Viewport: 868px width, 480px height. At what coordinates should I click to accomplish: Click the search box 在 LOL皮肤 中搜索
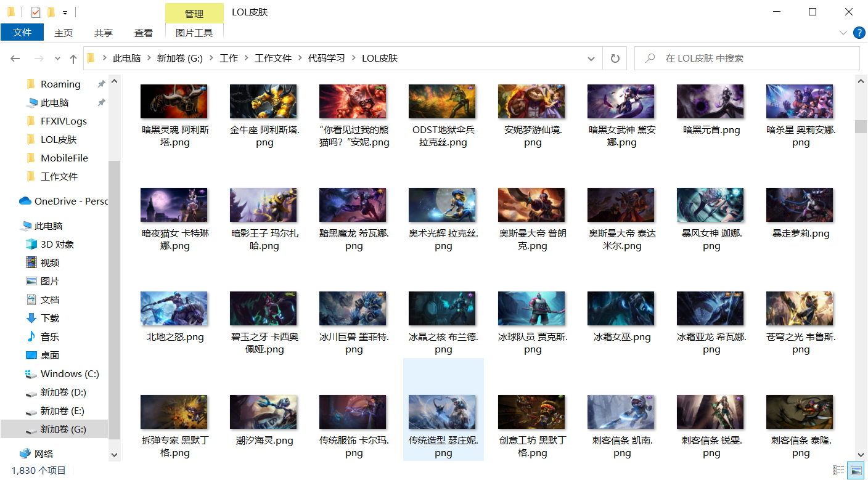[x=747, y=59]
